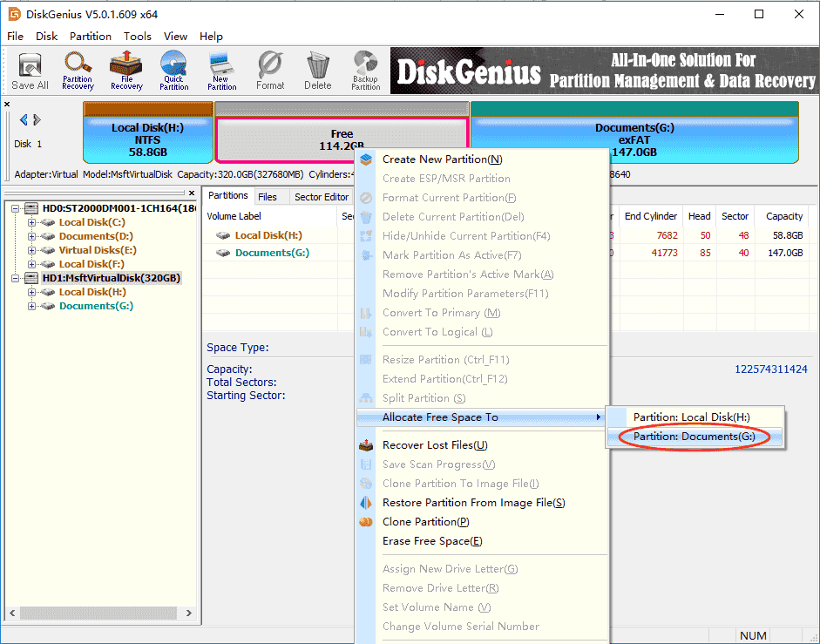Click the End Cylinder column header
820x644 pixels.
coord(651,216)
